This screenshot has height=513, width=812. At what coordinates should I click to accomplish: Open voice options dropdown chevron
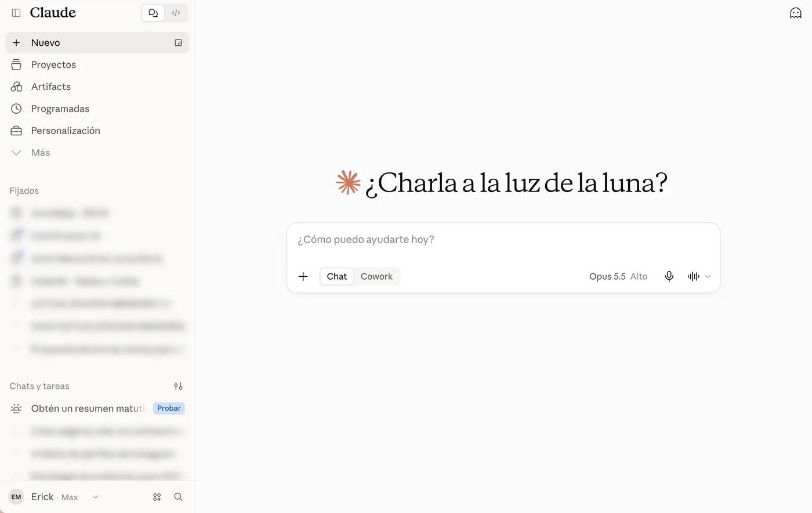coord(708,277)
